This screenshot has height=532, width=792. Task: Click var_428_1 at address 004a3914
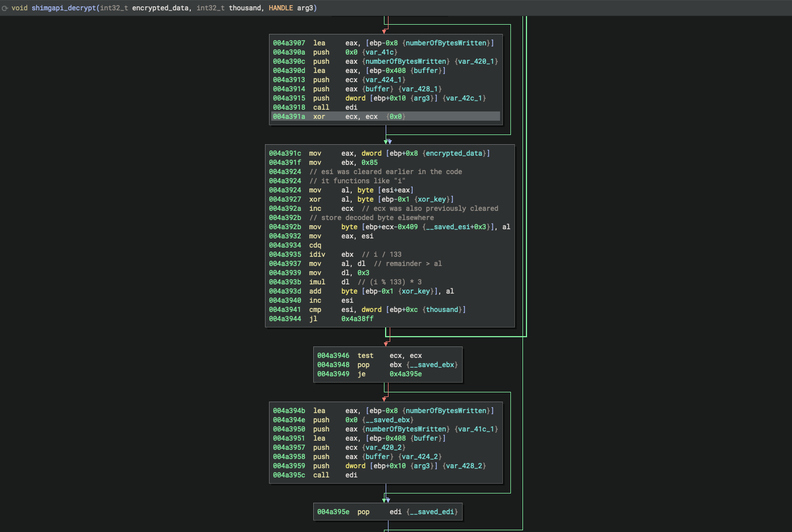click(x=420, y=89)
